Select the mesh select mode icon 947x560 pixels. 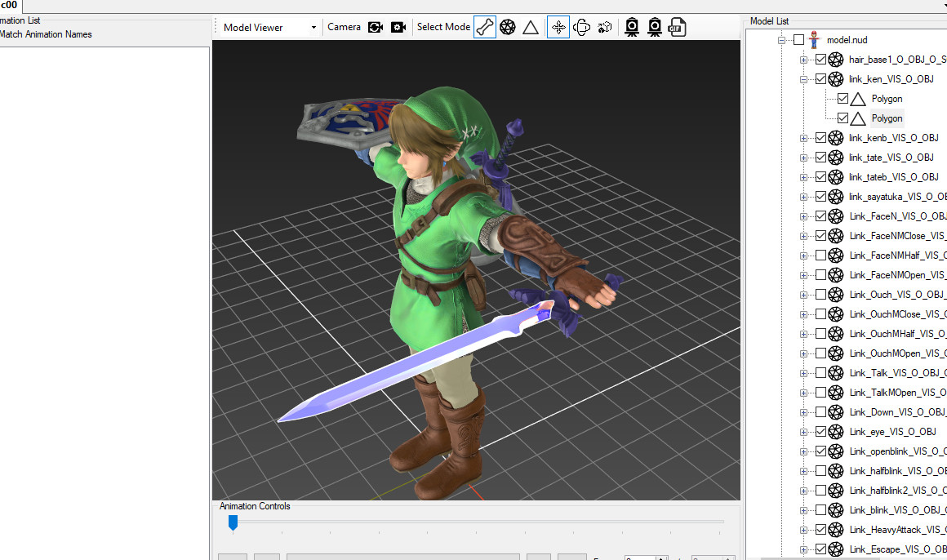[x=508, y=27]
